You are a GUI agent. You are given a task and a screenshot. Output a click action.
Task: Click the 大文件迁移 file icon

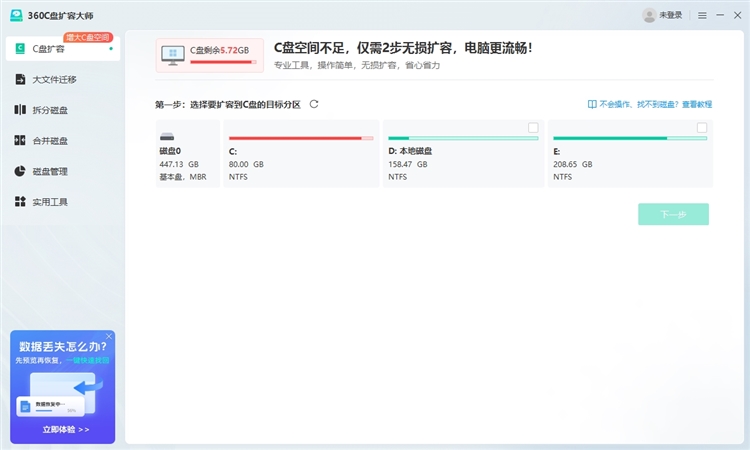(20, 79)
